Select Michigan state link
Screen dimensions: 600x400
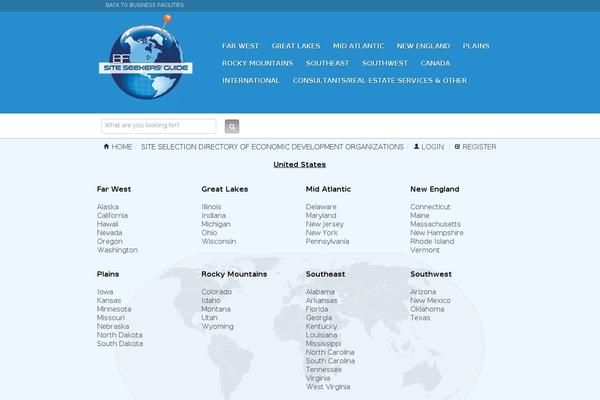click(x=216, y=224)
